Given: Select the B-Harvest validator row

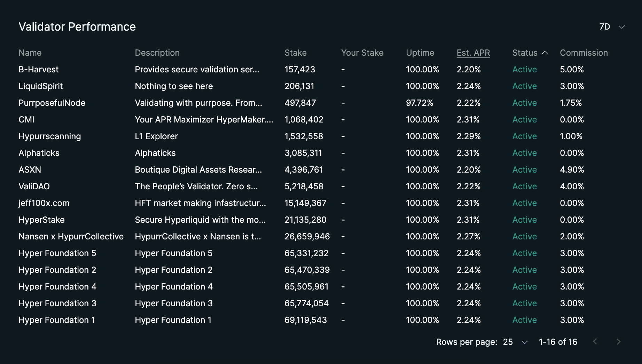Looking at the screenshot, I should 38,70.
